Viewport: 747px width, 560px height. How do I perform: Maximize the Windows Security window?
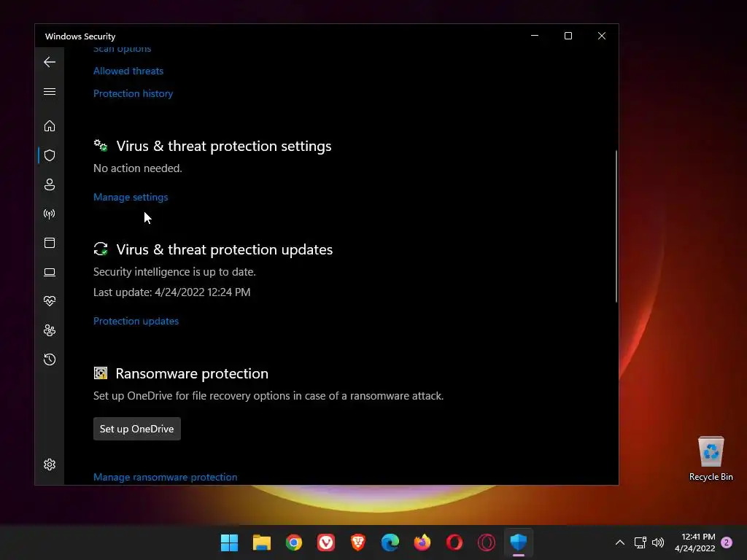568,36
